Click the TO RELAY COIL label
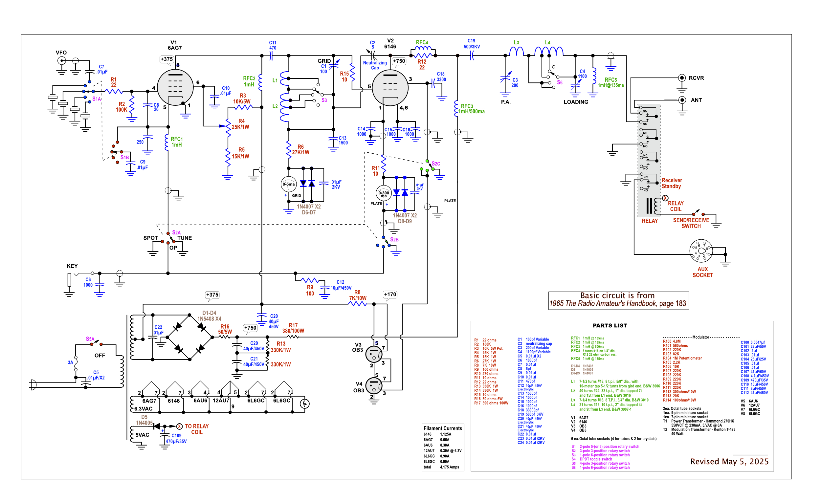This screenshot has height=504, width=821. click(197, 429)
